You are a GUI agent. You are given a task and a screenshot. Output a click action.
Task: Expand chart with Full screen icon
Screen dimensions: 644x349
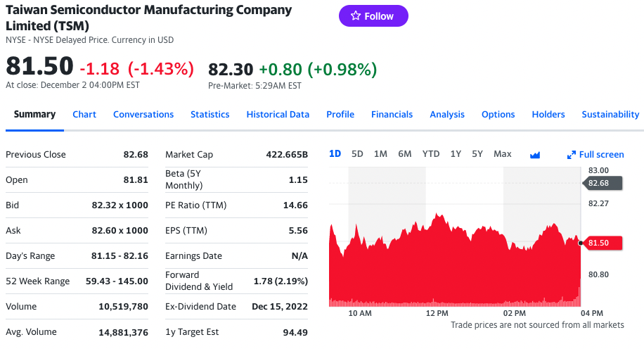point(595,155)
